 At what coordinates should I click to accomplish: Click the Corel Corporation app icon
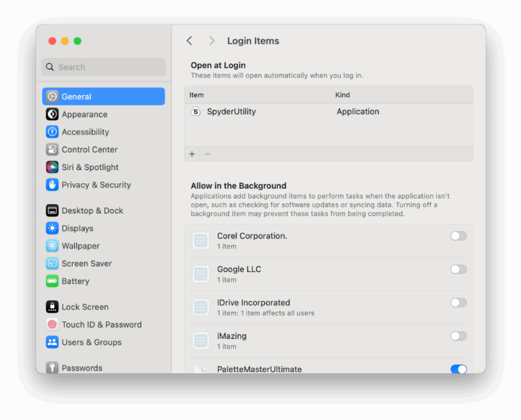click(x=200, y=240)
